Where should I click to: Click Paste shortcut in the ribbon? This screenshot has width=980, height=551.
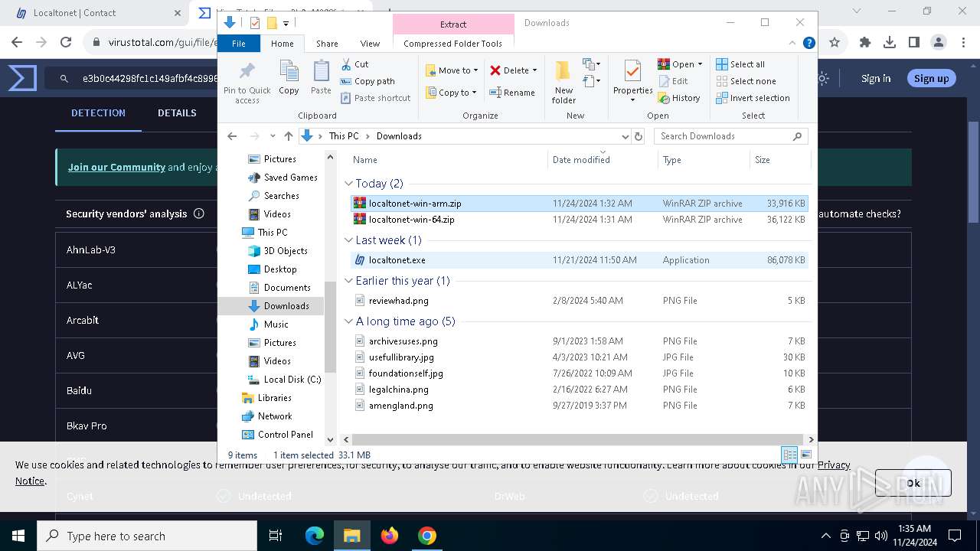tap(376, 98)
